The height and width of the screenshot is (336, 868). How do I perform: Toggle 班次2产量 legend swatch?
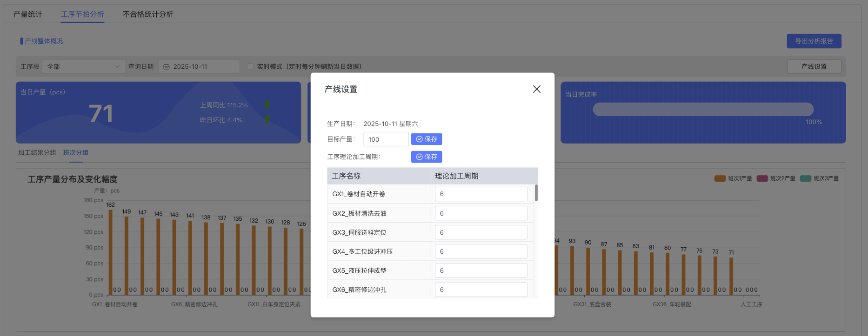pos(762,178)
